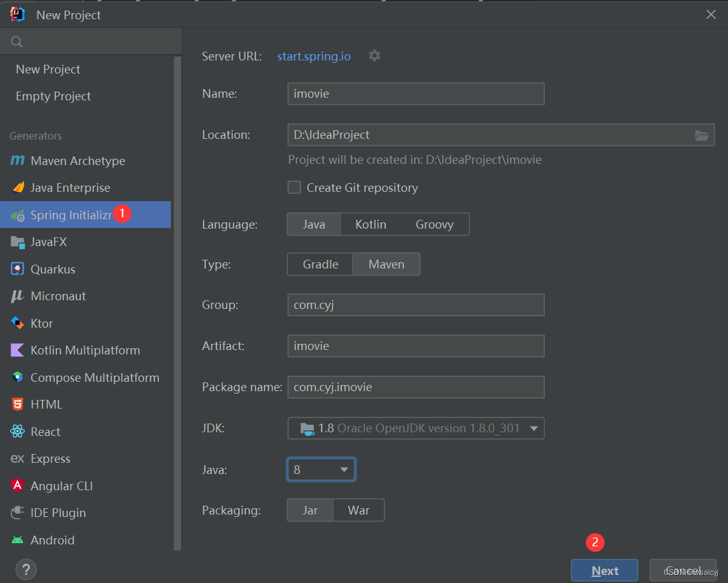The height and width of the screenshot is (583, 728).
Task: Click the Angular CLI logo icon
Action: pos(17,485)
